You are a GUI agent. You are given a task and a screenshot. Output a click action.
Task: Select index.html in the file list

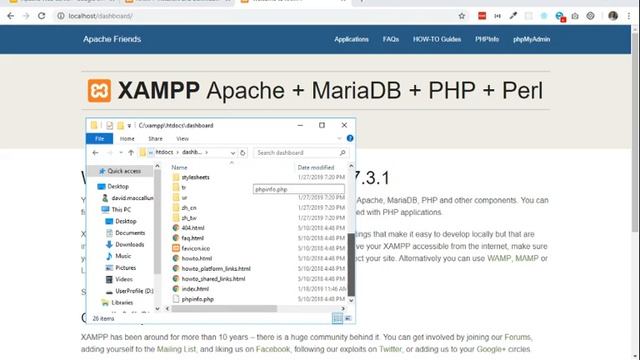(195, 289)
